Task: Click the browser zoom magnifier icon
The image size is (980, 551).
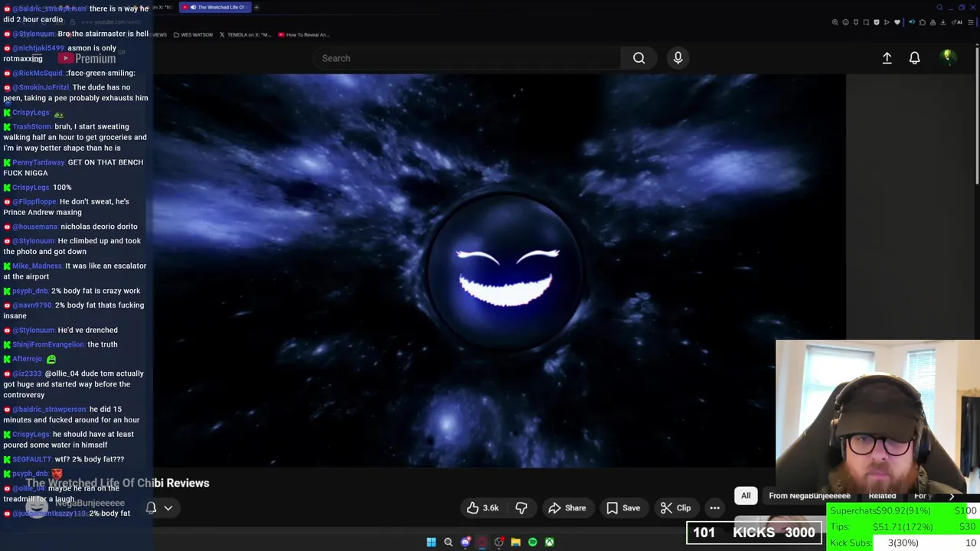Action: (x=835, y=22)
